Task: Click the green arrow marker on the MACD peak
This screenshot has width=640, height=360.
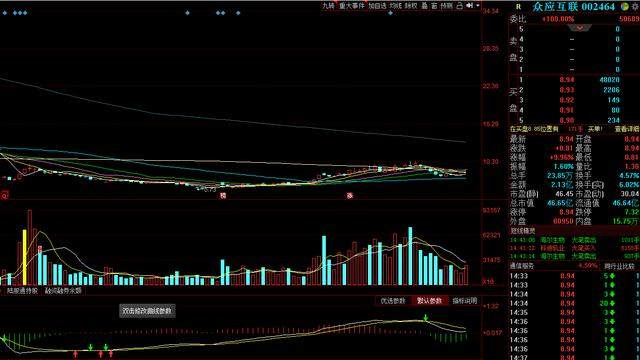Action: coord(426,318)
